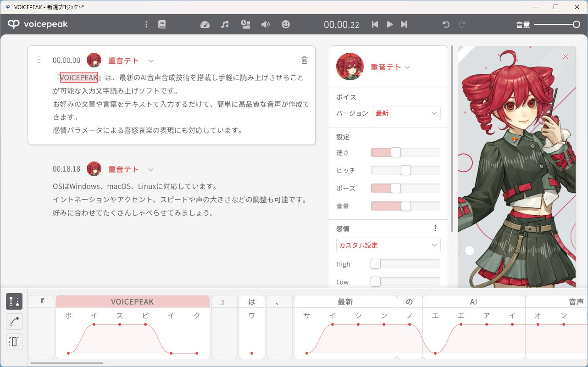
Task: Skip to the next block
Action: [404, 24]
